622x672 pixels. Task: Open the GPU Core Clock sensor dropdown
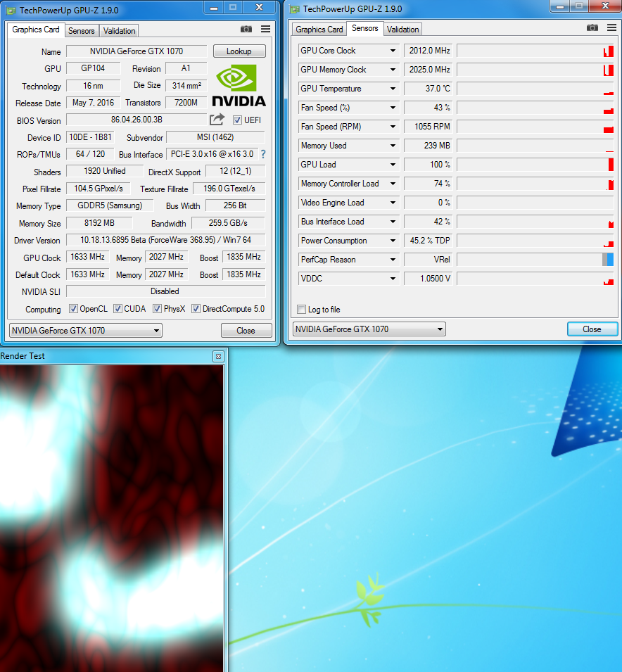click(x=393, y=51)
